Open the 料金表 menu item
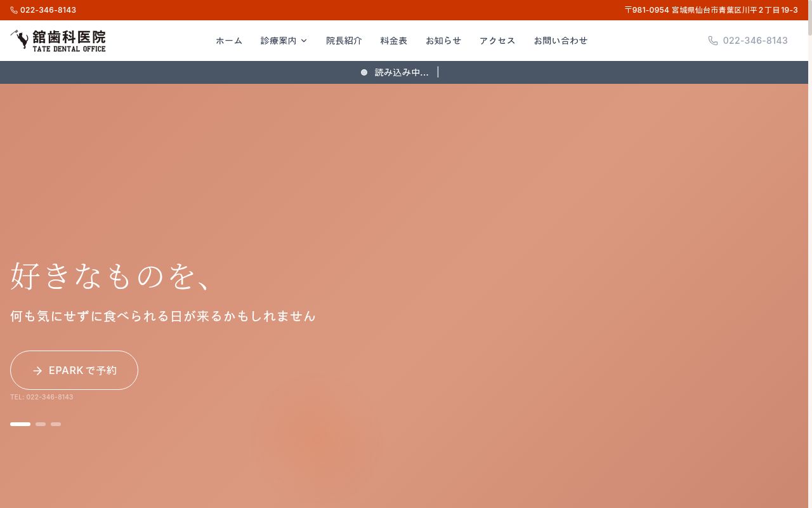The image size is (812, 508). (x=394, y=41)
